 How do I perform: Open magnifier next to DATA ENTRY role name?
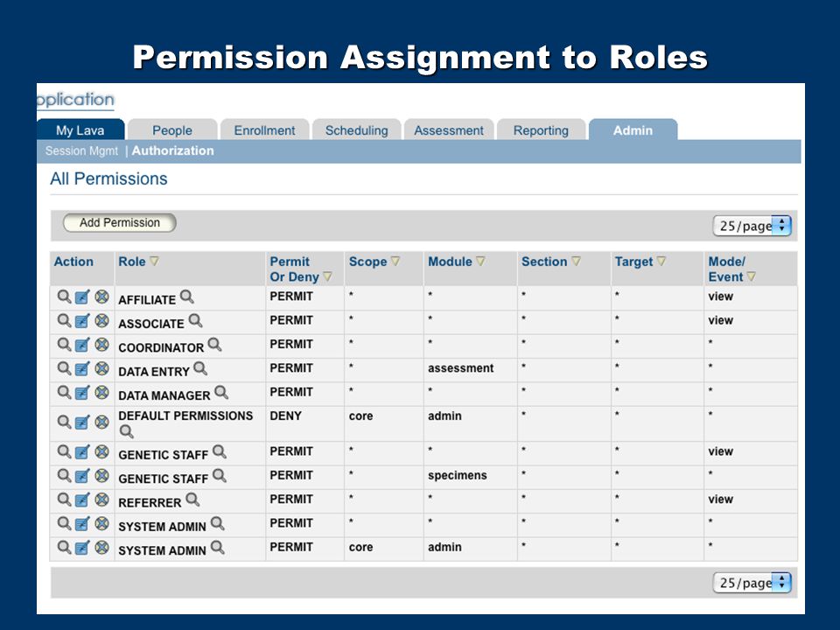click(x=200, y=368)
